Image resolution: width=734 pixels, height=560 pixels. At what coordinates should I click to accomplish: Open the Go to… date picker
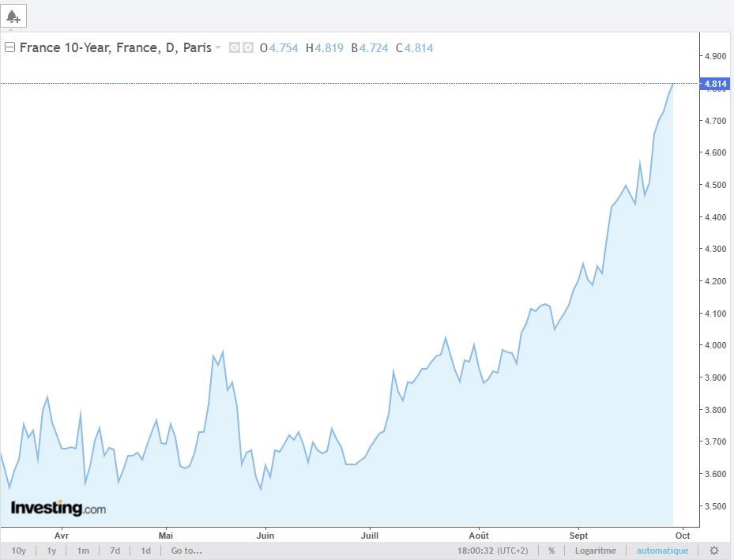click(186, 551)
